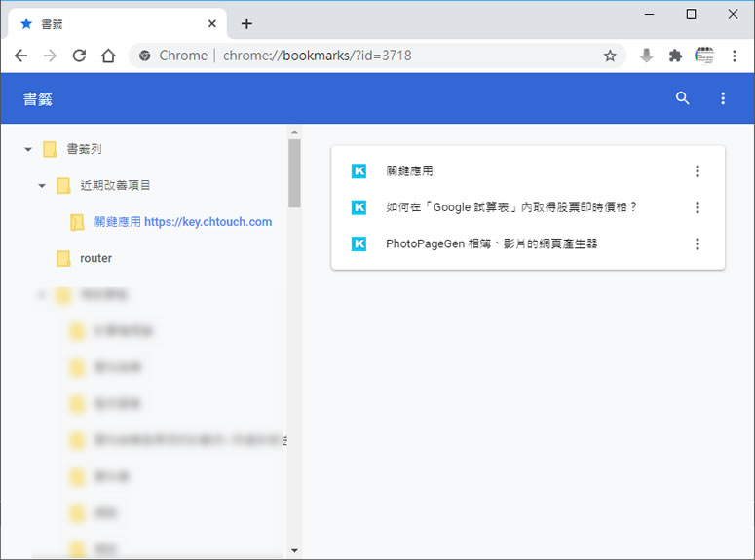Close the 書籤 tab
Viewport: 755px width, 560px height.
point(211,23)
